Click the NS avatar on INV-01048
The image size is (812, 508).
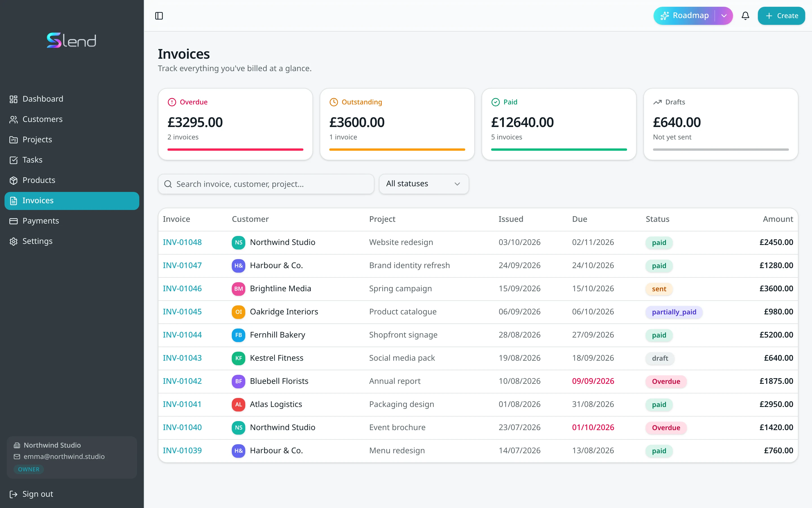point(239,243)
